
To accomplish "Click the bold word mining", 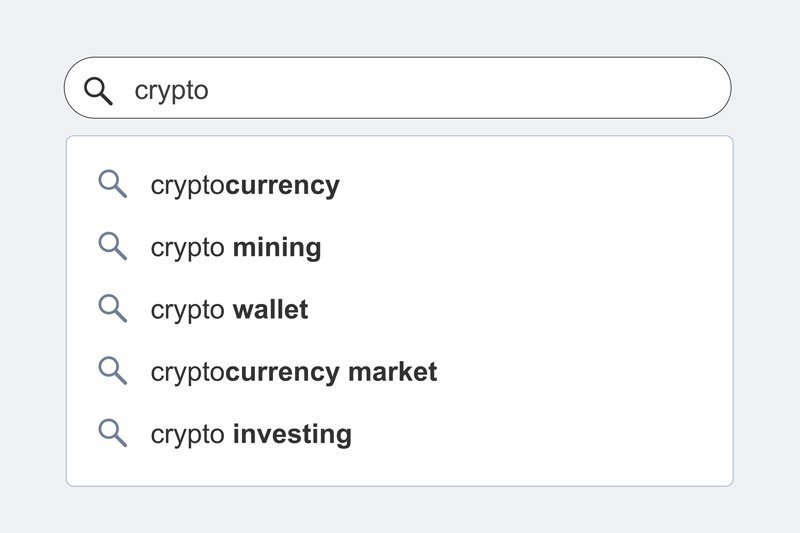I will pos(277,248).
